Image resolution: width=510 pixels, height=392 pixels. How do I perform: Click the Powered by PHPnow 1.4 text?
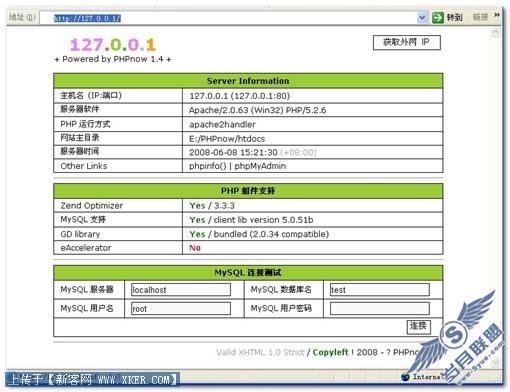point(113,59)
